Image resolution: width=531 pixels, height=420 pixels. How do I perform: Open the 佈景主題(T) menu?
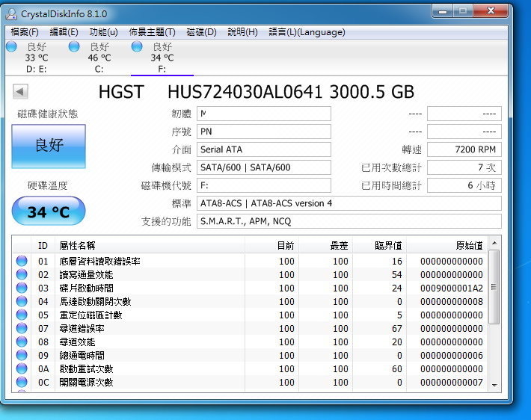coord(152,32)
